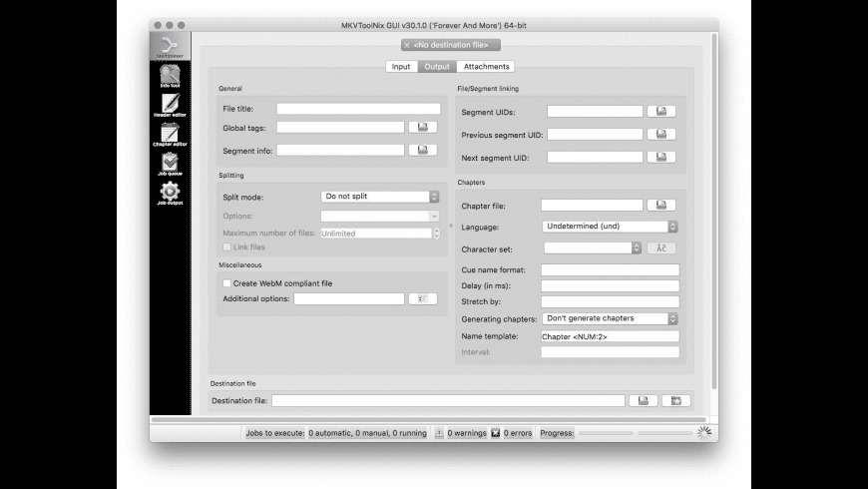The image size is (868, 489).
Task: Open the Generating chapters dropdown
Action: (x=610, y=318)
